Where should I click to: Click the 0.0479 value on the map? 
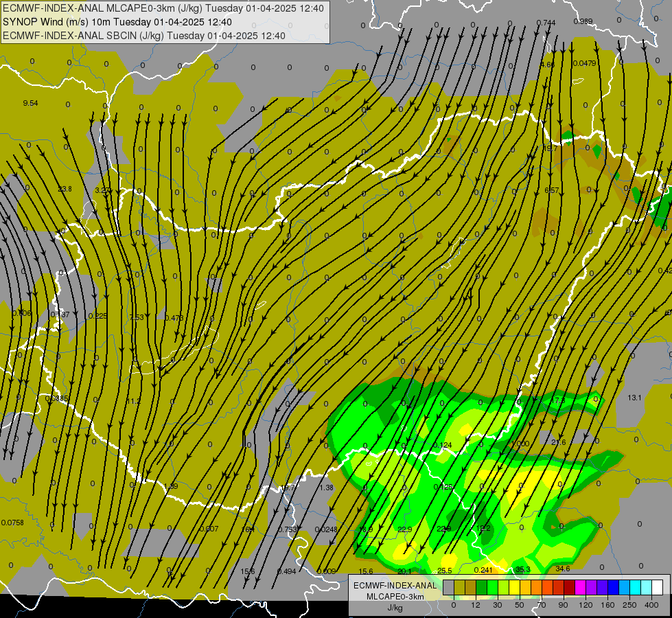[585, 63]
